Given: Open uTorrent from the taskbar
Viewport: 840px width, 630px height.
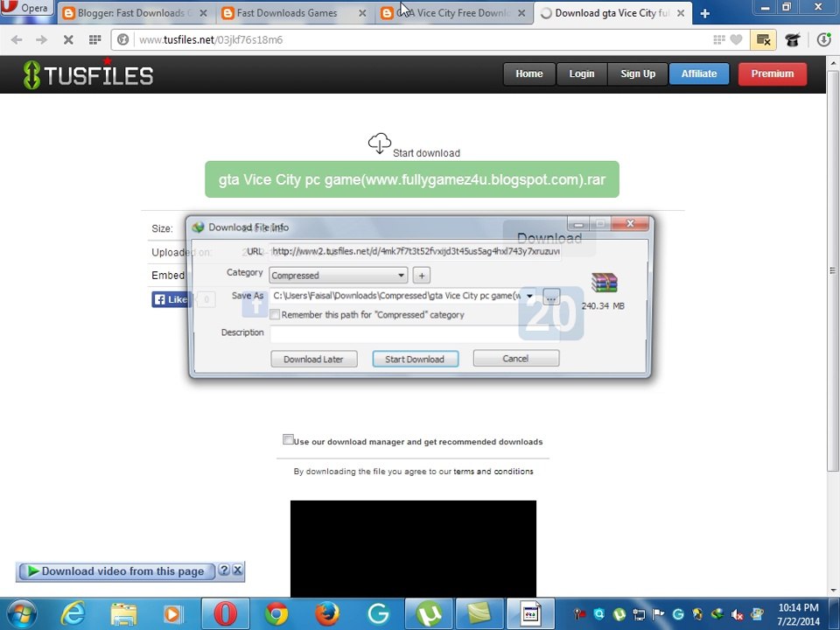Looking at the screenshot, I should [x=429, y=614].
